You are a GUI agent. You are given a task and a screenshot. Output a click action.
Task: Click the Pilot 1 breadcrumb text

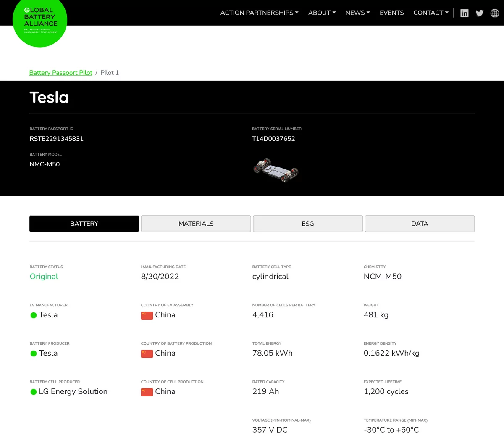click(x=110, y=73)
